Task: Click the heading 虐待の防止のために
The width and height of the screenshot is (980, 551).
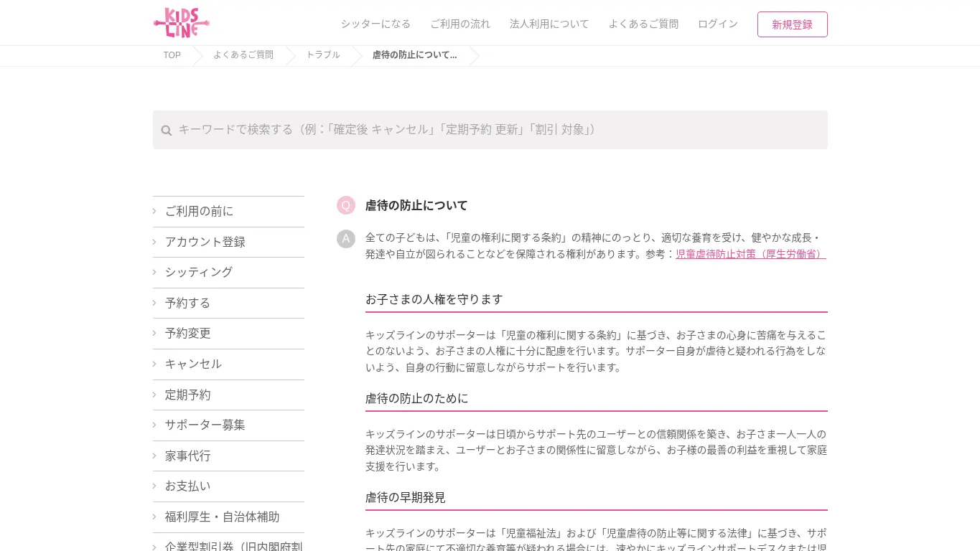Action: coord(416,398)
